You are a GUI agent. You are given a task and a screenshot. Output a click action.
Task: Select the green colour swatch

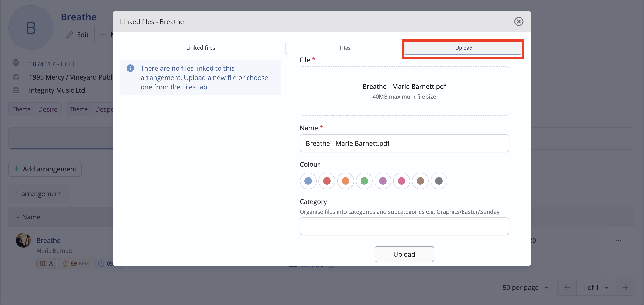(364, 181)
